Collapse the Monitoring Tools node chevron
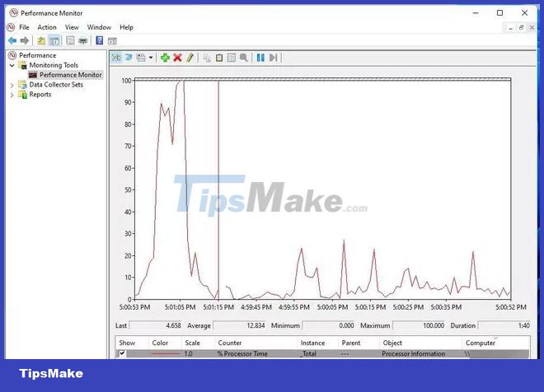 pyautogui.click(x=12, y=65)
